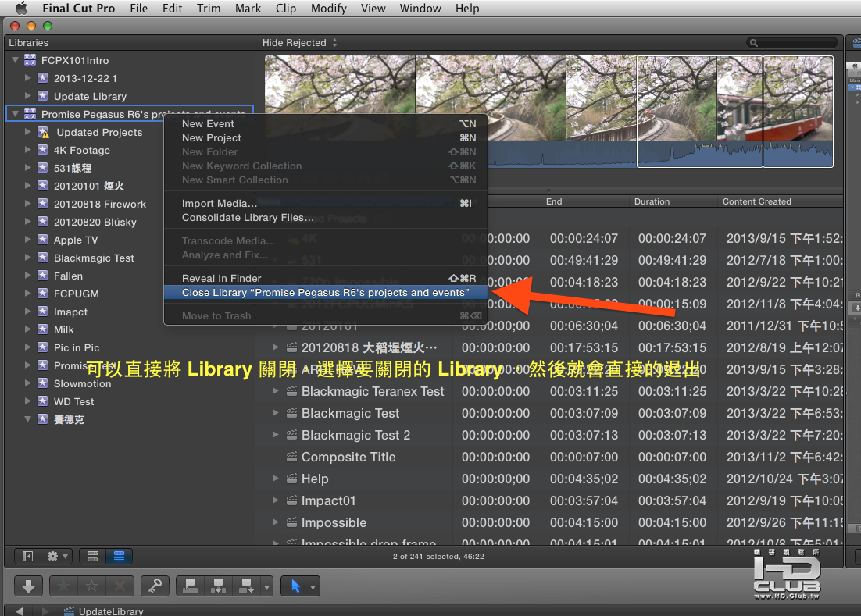861x616 pixels.
Task: Click the Connect clip to storyline icon
Action: (x=191, y=586)
